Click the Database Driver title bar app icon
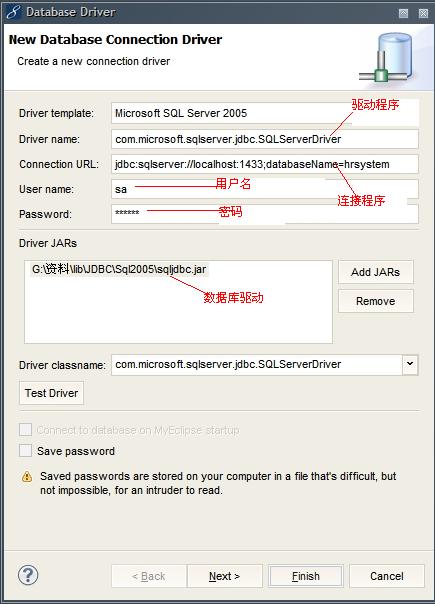The height and width of the screenshot is (604, 435). pos(13,12)
